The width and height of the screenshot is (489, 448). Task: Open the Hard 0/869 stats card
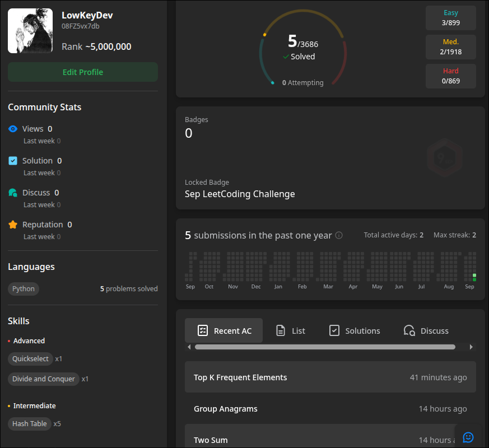pyautogui.click(x=451, y=76)
